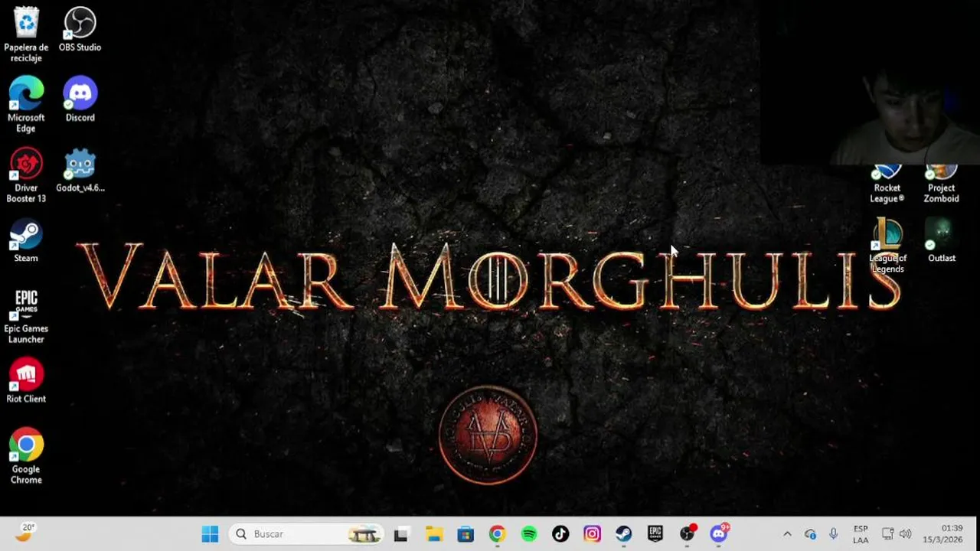Open TikTok from the taskbar
980x551 pixels.
(x=560, y=533)
